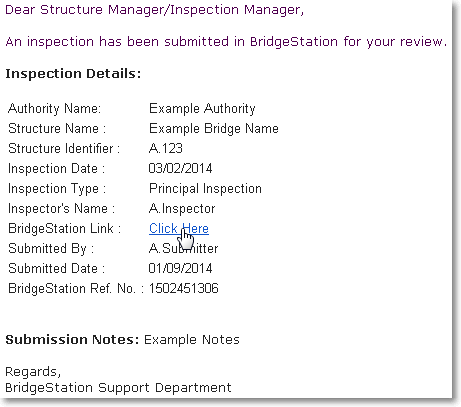Screen dimensions: 461x407
Task: Click the Principal Inspection value
Action: (x=205, y=189)
